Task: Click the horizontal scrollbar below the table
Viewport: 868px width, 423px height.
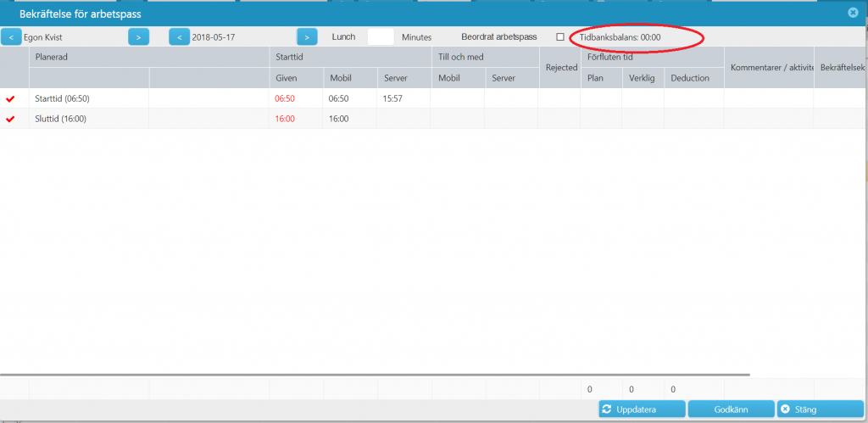Action: pos(375,375)
